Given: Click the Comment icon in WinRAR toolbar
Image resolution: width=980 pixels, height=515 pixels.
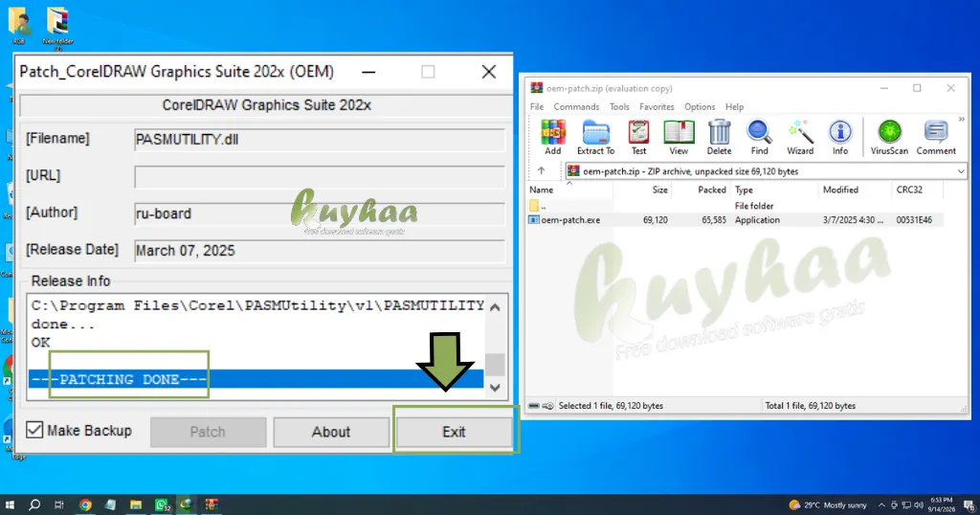Looking at the screenshot, I should [x=936, y=137].
